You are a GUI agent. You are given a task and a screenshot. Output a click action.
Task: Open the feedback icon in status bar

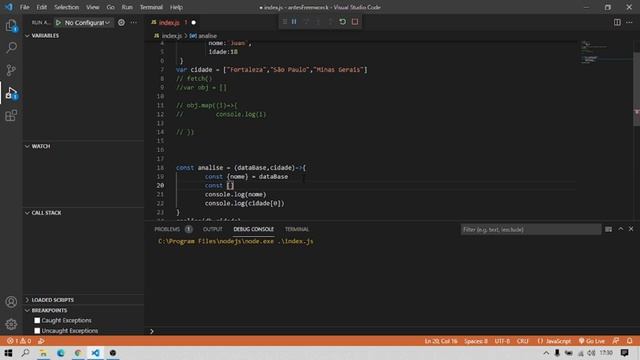pyautogui.click(x=616, y=341)
